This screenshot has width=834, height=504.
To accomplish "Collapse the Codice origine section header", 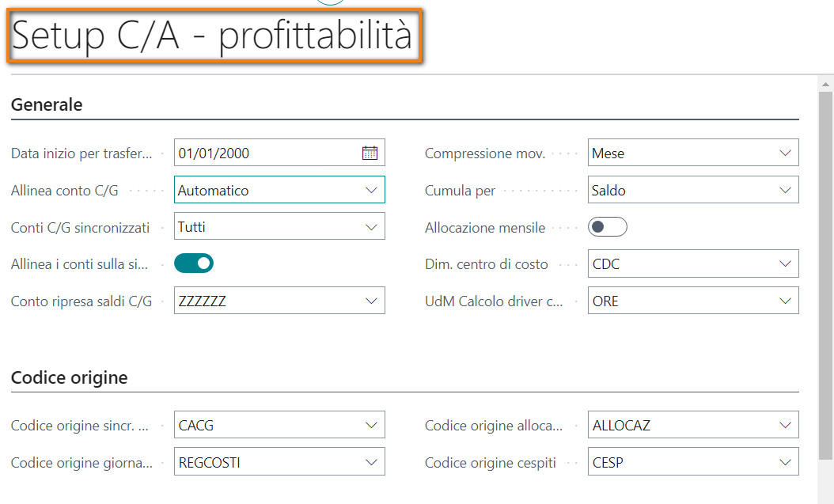I will click(69, 377).
